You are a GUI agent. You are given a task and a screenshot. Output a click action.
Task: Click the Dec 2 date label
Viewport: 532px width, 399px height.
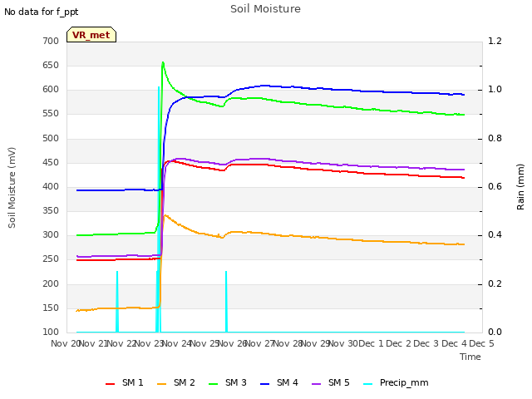[x=399, y=344]
